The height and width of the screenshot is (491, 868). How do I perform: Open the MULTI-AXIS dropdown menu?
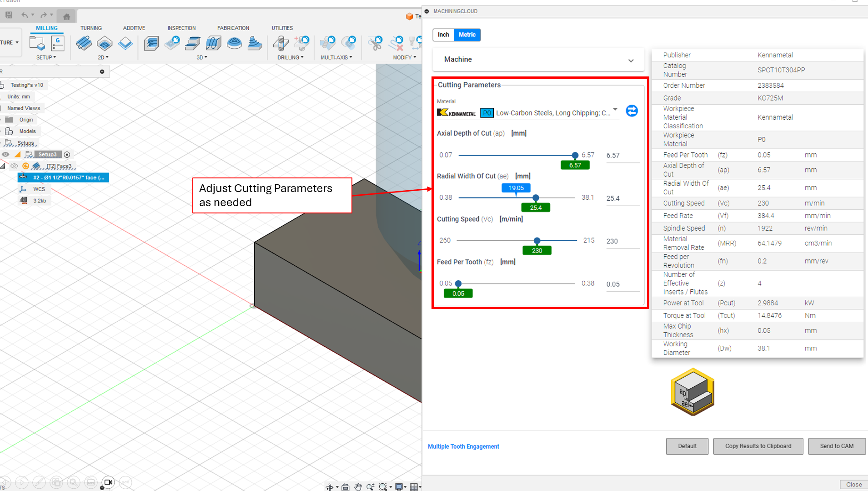point(336,57)
